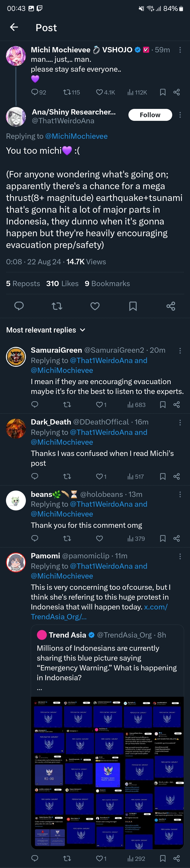
Task: Bookmark Dark_Death's reply
Action: click(x=163, y=477)
